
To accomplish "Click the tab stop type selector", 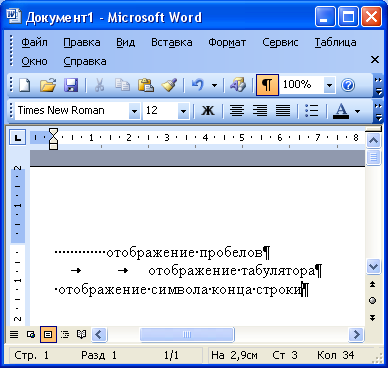I will 18,137.
